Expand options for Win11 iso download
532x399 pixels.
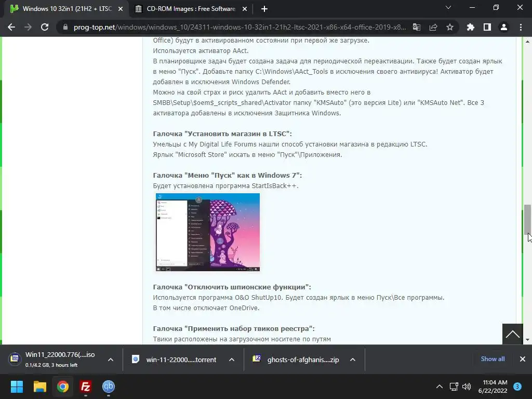point(110,360)
